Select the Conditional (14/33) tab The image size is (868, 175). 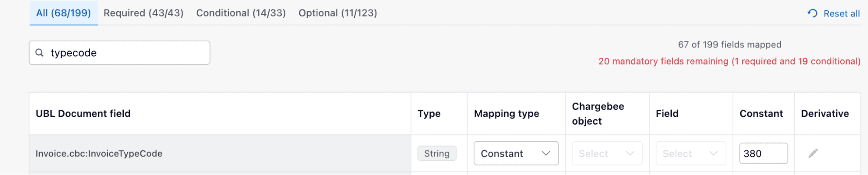coord(241,13)
